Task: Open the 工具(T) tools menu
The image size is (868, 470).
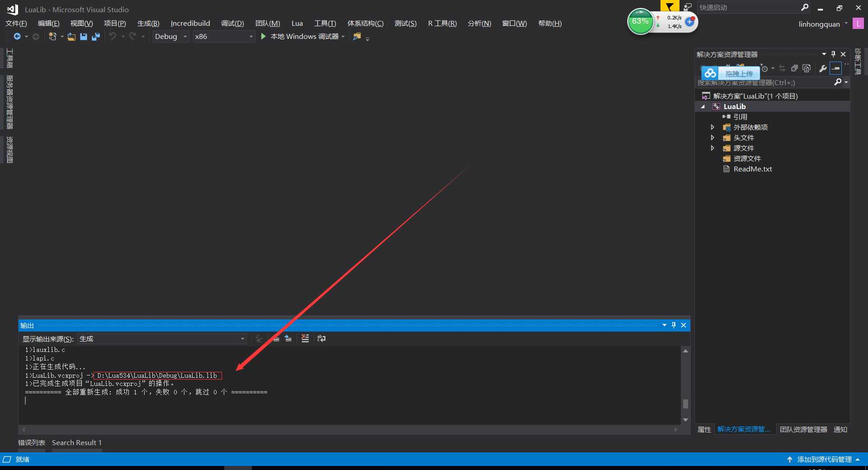Action: coord(325,24)
